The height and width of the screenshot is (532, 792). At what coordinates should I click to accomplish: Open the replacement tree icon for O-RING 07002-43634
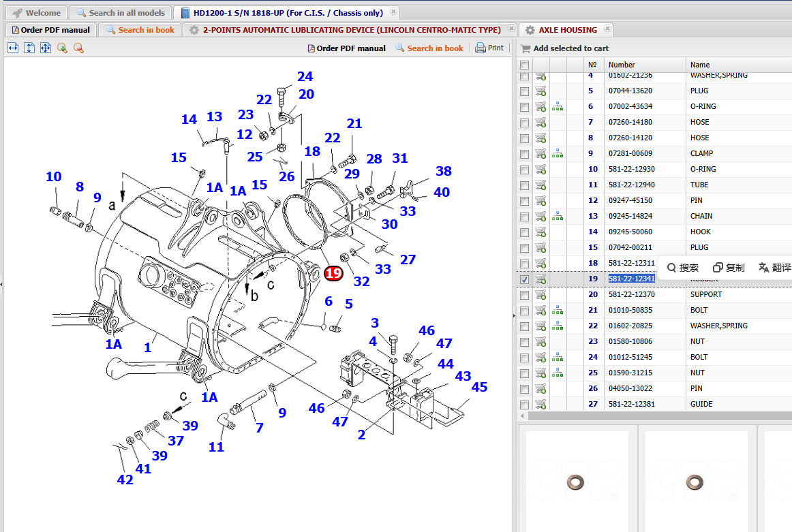(558, 106)
